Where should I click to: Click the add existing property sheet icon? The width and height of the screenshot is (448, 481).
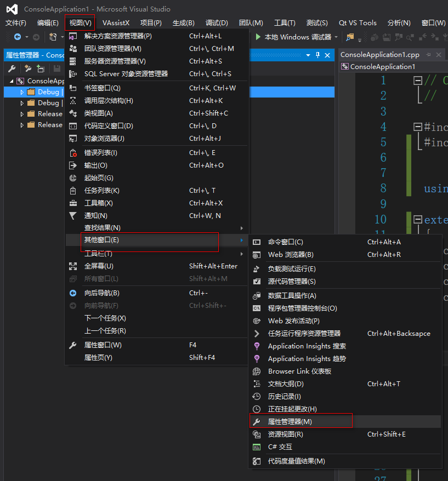[41, 68]
